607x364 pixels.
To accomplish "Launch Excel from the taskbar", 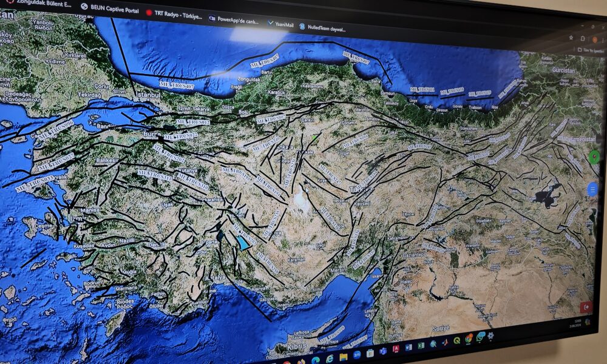I will click(421, 346).
